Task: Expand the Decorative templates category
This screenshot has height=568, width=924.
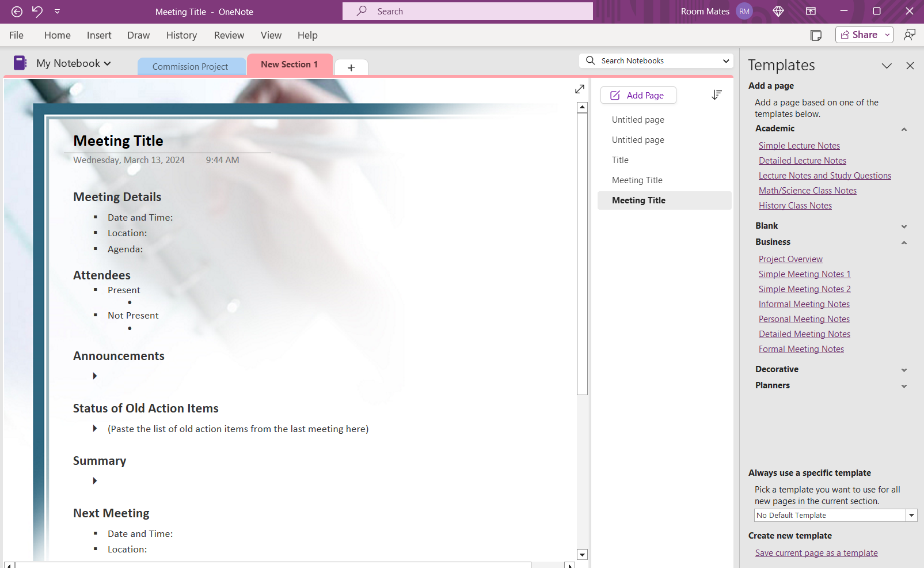Action: (904, 370)
